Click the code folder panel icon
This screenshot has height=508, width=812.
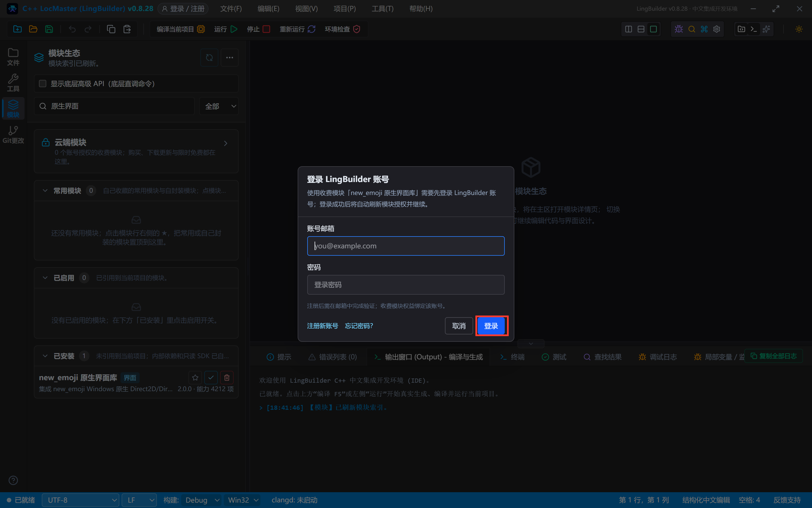point(741,29)
